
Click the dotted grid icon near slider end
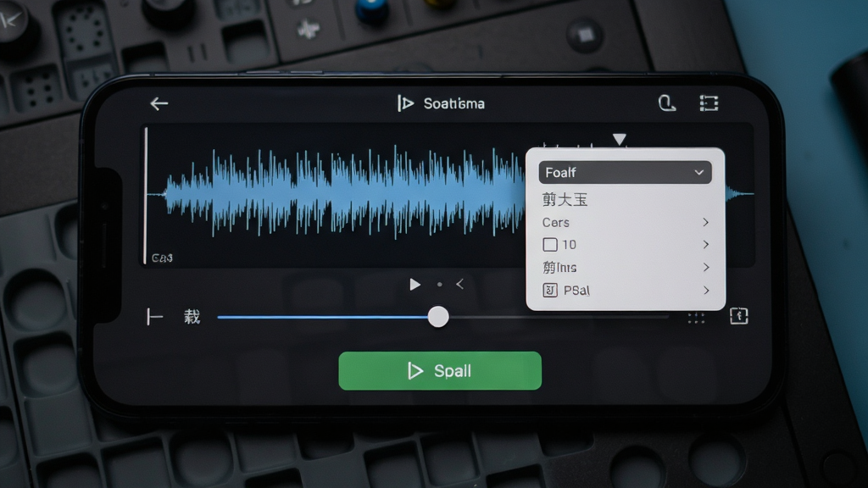[x=696, y=318]
